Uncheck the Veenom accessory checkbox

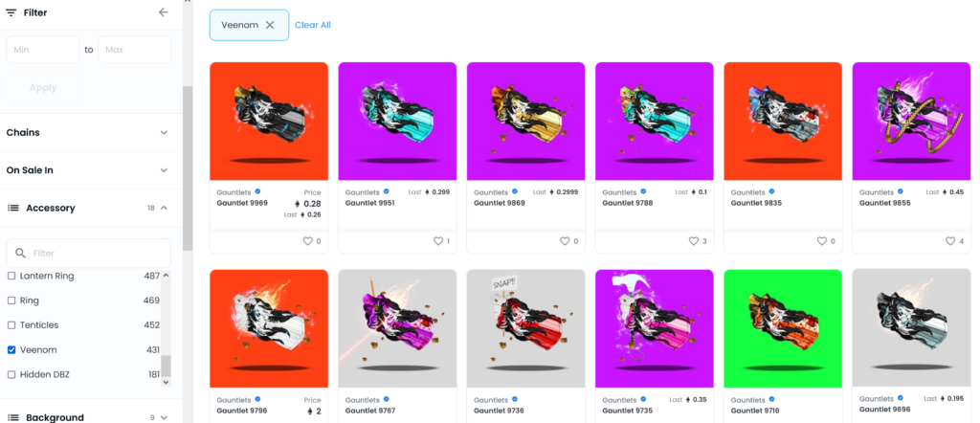[11, 350]
